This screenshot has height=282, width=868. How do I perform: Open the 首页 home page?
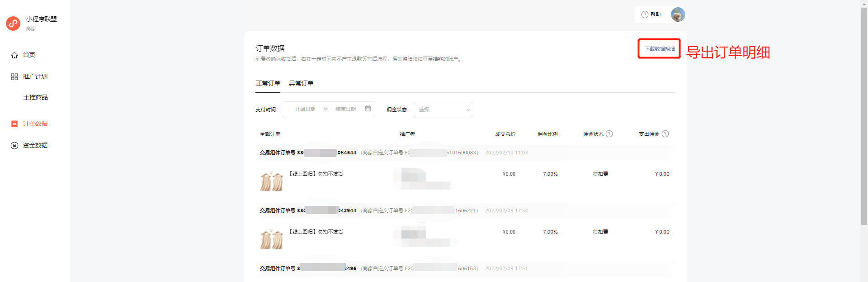[x=29, y=55]
